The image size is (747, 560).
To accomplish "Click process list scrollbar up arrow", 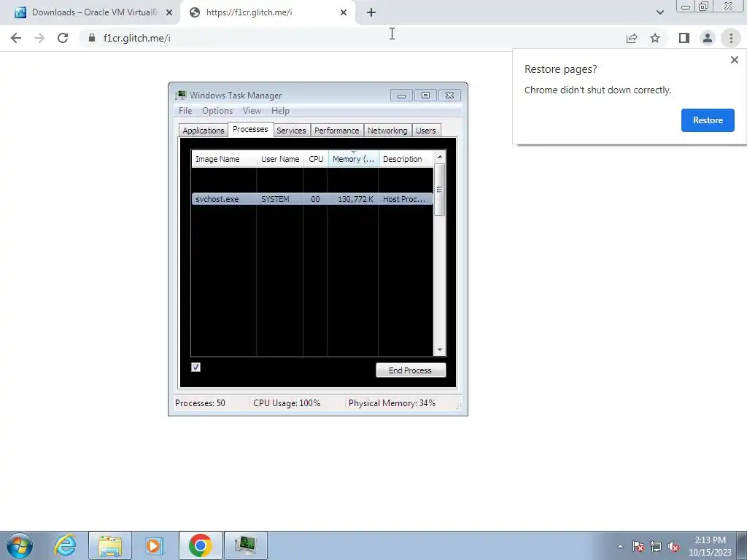I will [440, 157].
